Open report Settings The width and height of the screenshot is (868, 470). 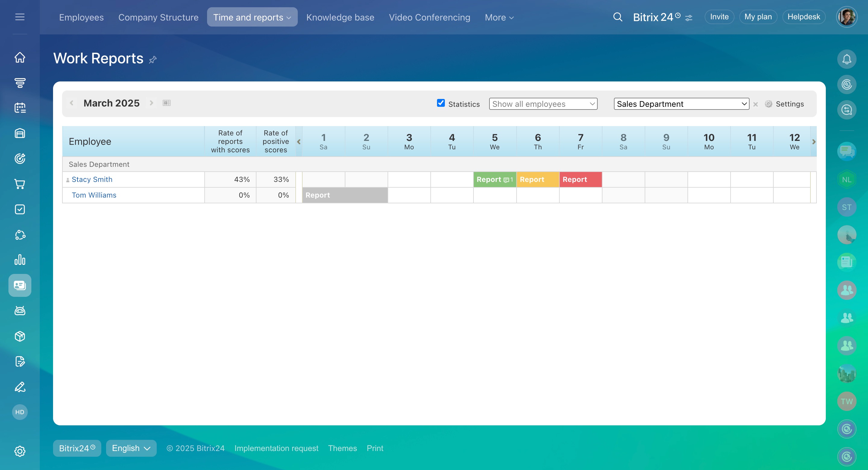[784, 104]
